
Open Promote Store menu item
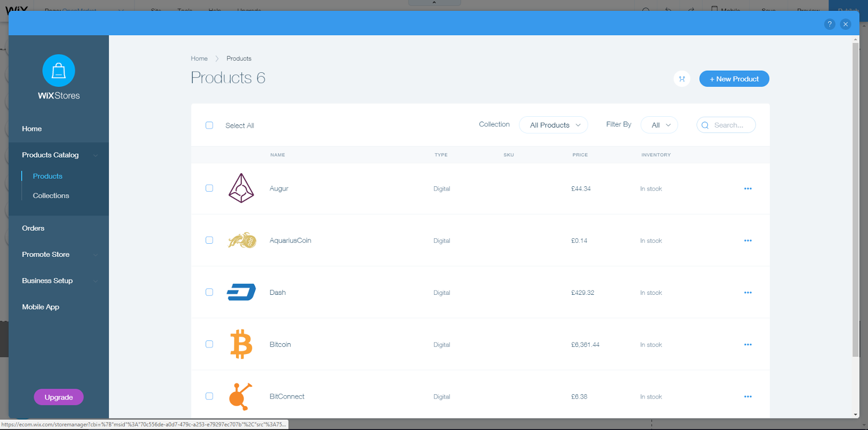[x=46, y=254]
